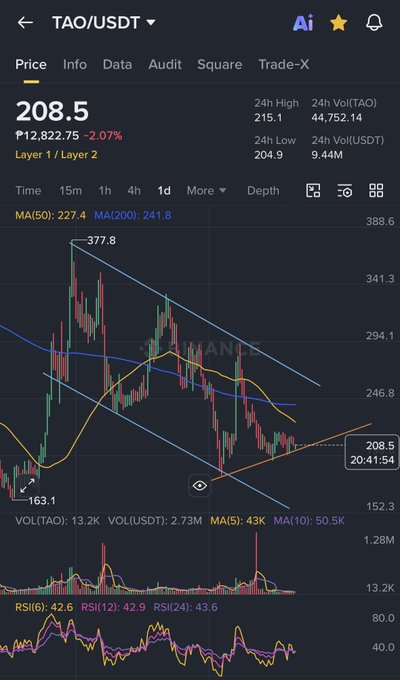
Task: Click the RSI(24): 43.6 label
Action: click(185, 607)
